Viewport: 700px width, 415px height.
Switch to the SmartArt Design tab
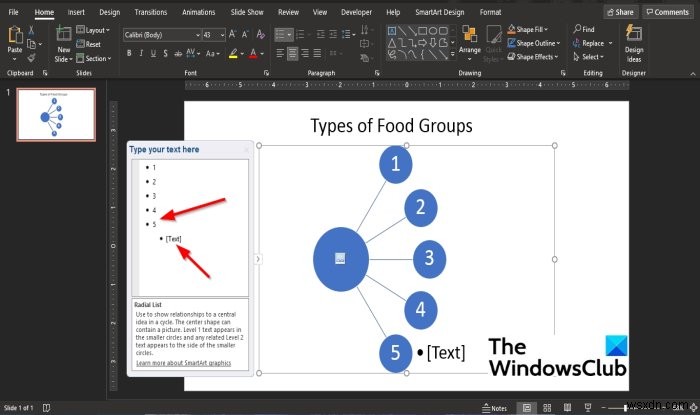click(x=440, y=12)
